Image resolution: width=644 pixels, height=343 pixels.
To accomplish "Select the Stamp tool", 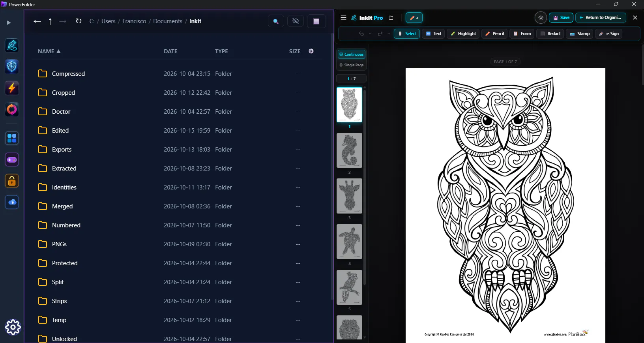I will pos(579,34).
